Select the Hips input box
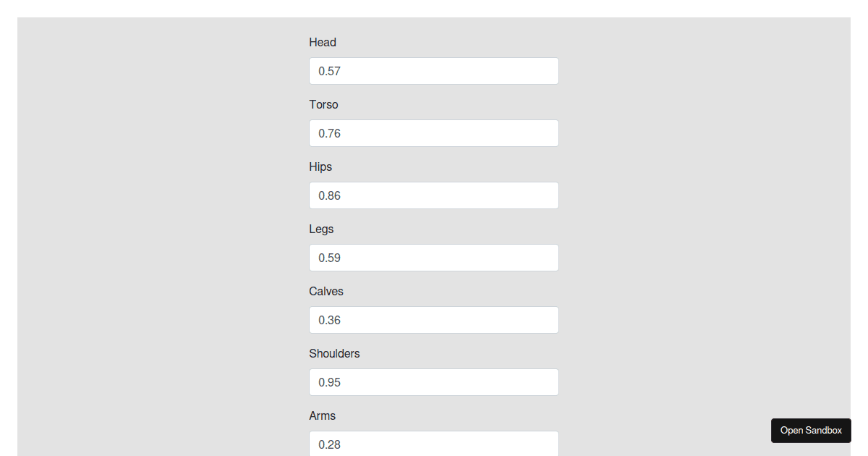This screenshot has height=456, width=868. tap(434, 195)
